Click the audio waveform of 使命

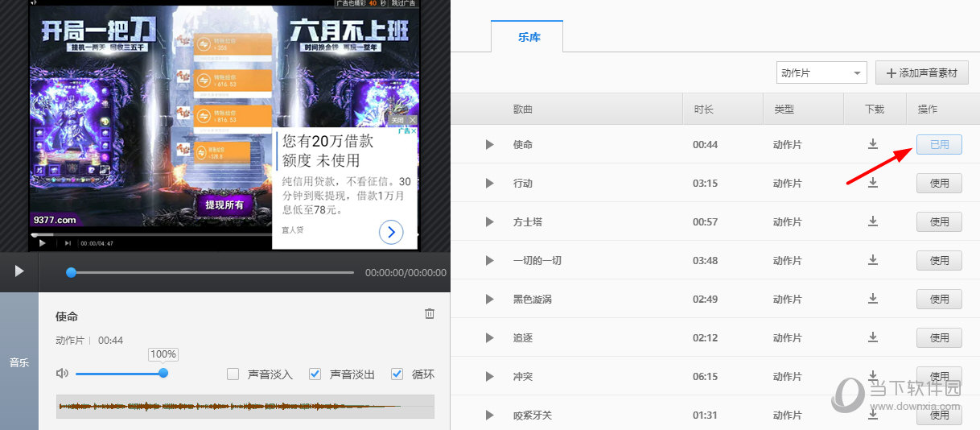[245, 407]
